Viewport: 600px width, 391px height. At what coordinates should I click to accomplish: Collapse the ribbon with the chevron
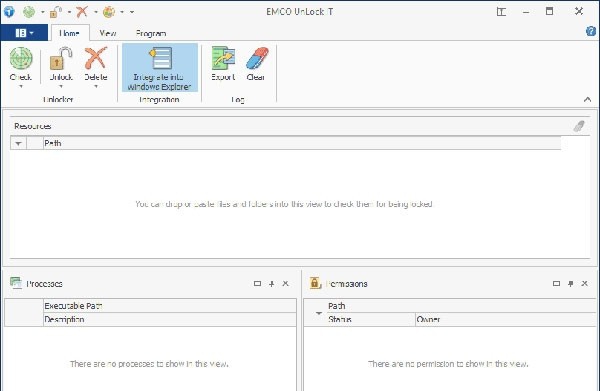587,99
